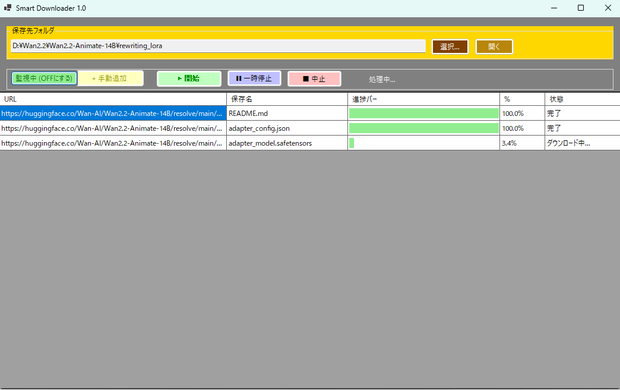Click the ダウンロード中... status cell
This screenshot has height=390, width=620.
pyautogui.click(x=582, y=143)
